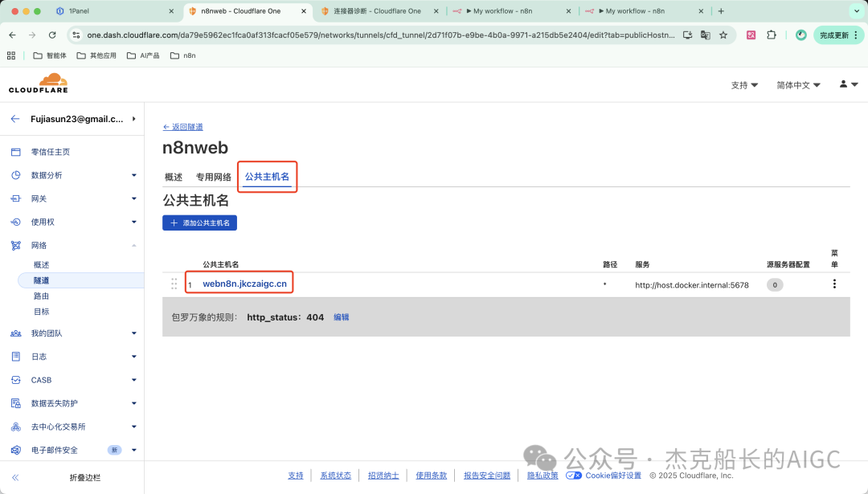Image resolution: width=868 pixels, height=494 pixels.
Task: Expand the 去中心化交易所 sidebar section
Action: 134,427
